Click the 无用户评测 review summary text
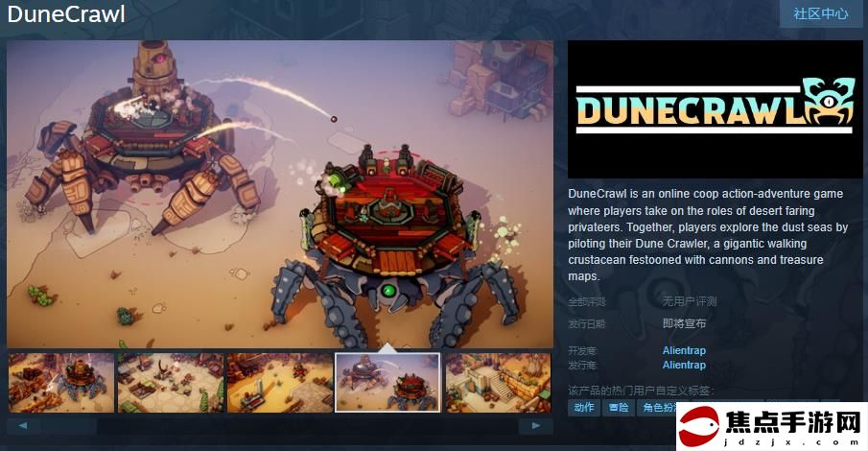Viewport: 868px width, 451px height. [x=690, y=301]
